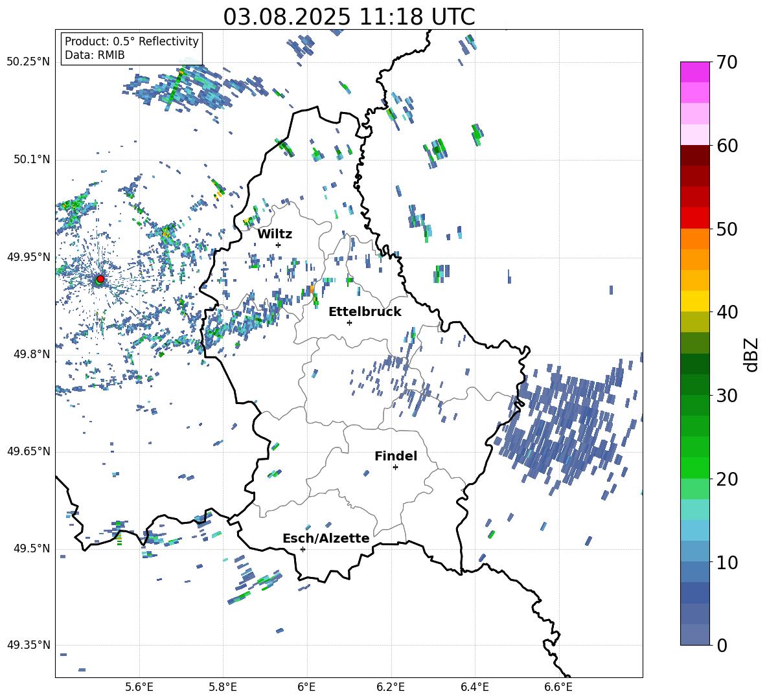Image resolution: width=767 pixels, height=700 pixels.
Task: Click the colorbar 20 tick label
Action: point(727,479)
